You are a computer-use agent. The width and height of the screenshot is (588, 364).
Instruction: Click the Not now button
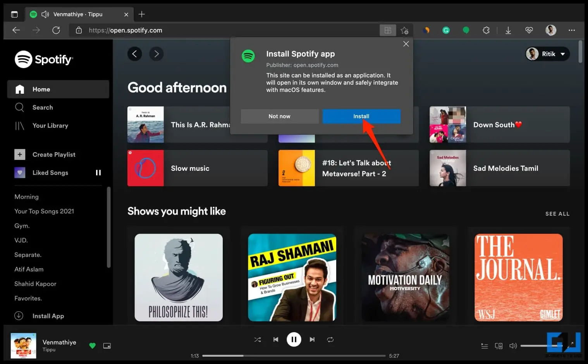pyautogui.click(x=279, y=116)
